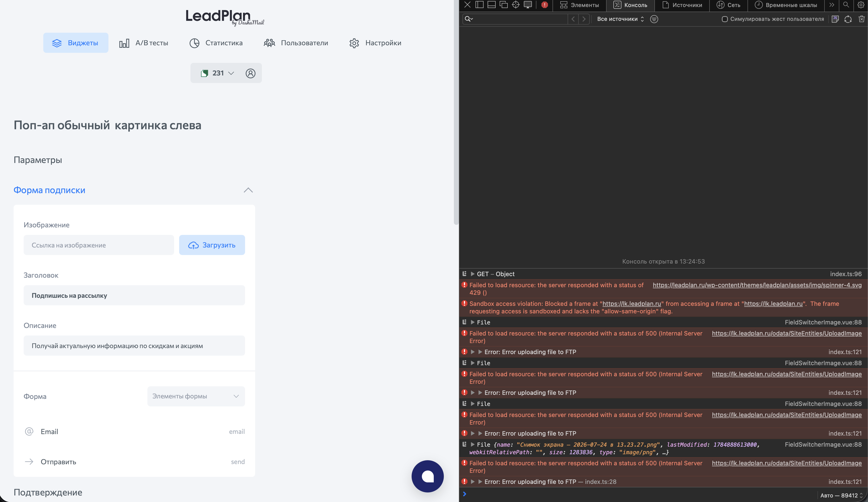The image size is (868, 502).
Task: Open index.ts:28 source reference
Action: 600,482
